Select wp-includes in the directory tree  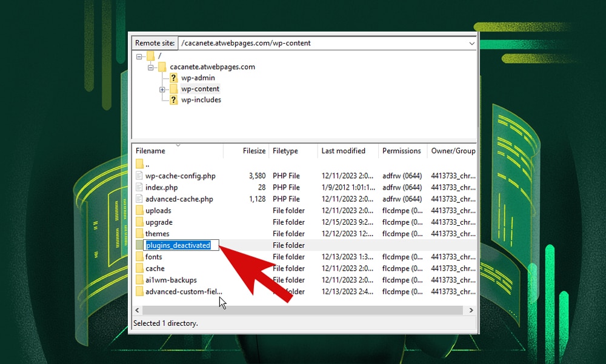[x=202, y=99]
